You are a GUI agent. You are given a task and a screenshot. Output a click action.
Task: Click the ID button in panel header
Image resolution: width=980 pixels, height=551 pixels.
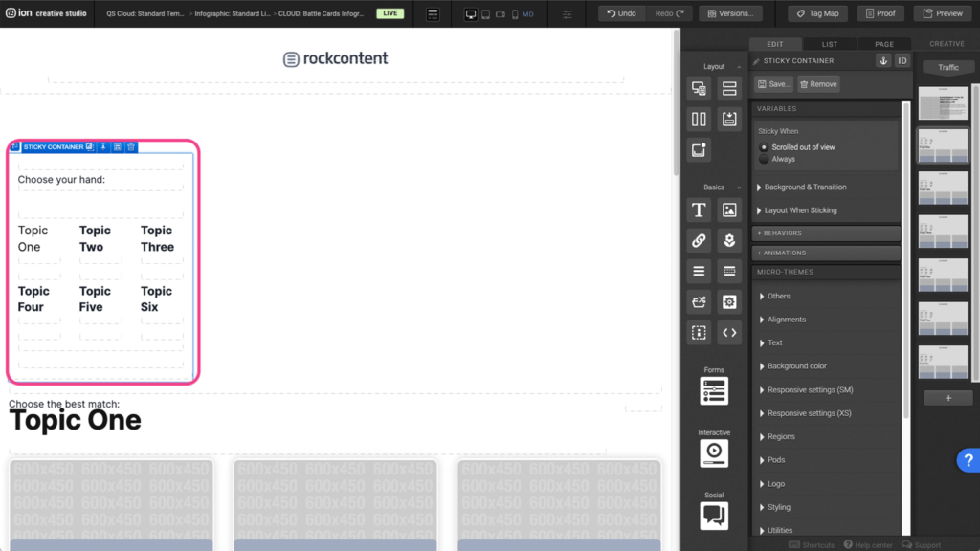(902, 60)
